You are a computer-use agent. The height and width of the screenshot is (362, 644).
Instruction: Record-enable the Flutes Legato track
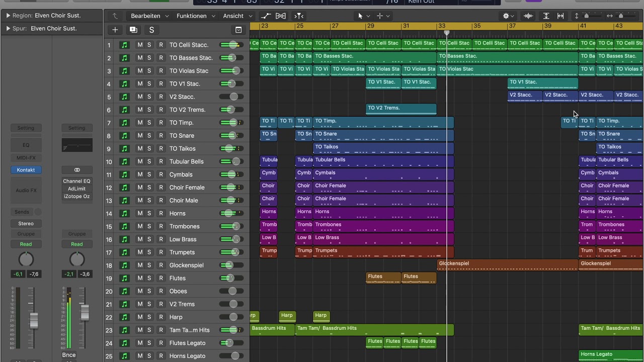(x=161, y=343)
